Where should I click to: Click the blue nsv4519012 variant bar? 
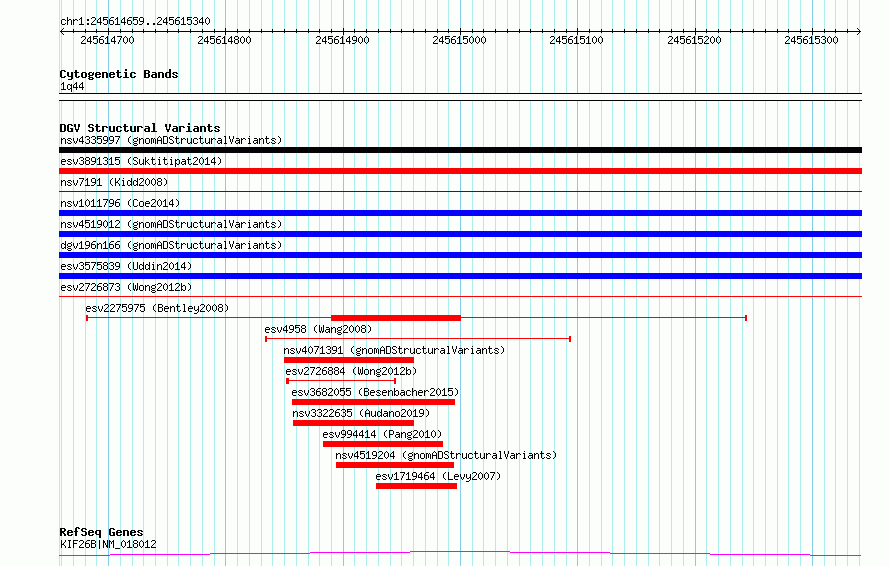click(x=460, y=234)
